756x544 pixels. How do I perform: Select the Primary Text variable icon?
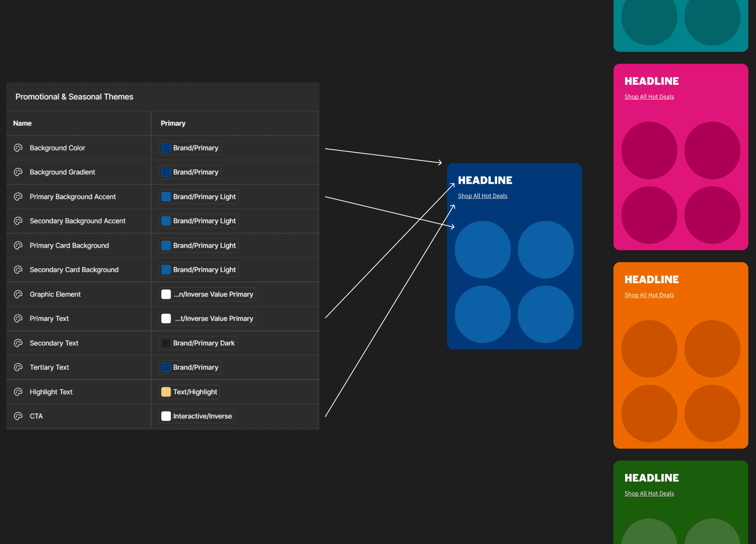[x=18, y=319]
